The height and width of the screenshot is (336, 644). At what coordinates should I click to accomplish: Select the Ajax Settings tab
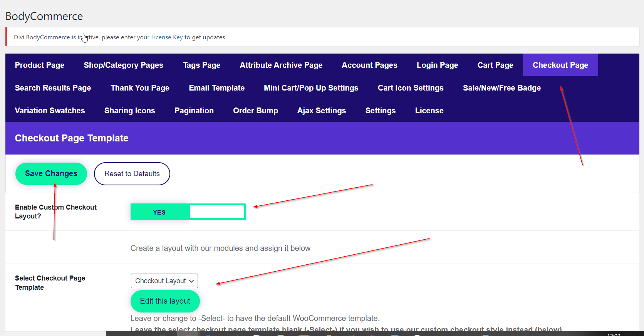[x=321, y=111]
